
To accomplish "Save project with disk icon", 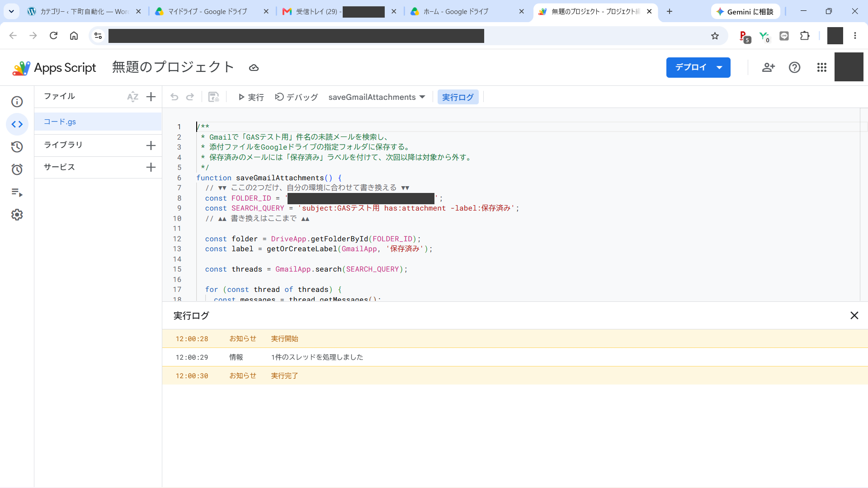I will (x=213, y=97).
